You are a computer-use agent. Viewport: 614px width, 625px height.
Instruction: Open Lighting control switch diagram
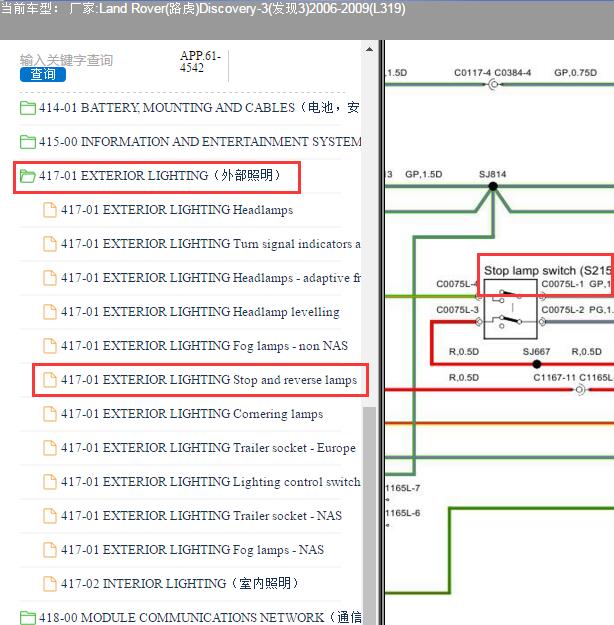click(211, 482)
